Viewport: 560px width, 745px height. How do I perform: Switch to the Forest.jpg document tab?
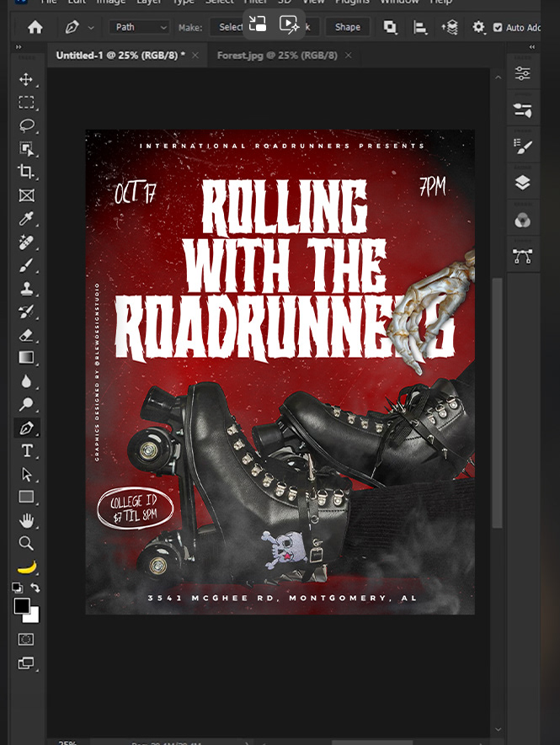277,55
